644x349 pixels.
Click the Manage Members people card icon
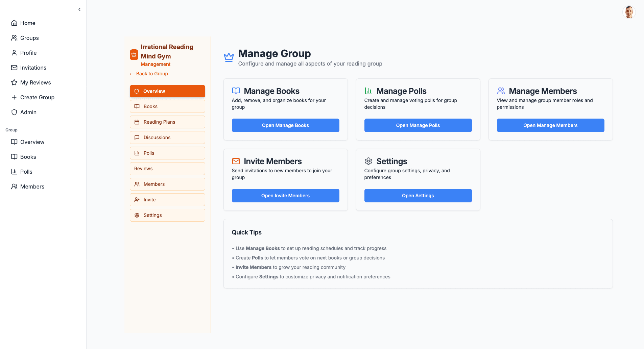tap(501, 91)
